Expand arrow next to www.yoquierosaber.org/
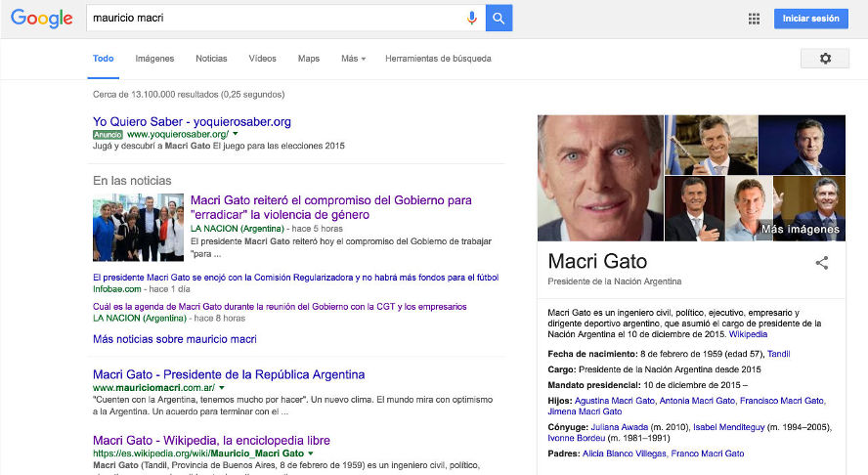 [236, 134]
